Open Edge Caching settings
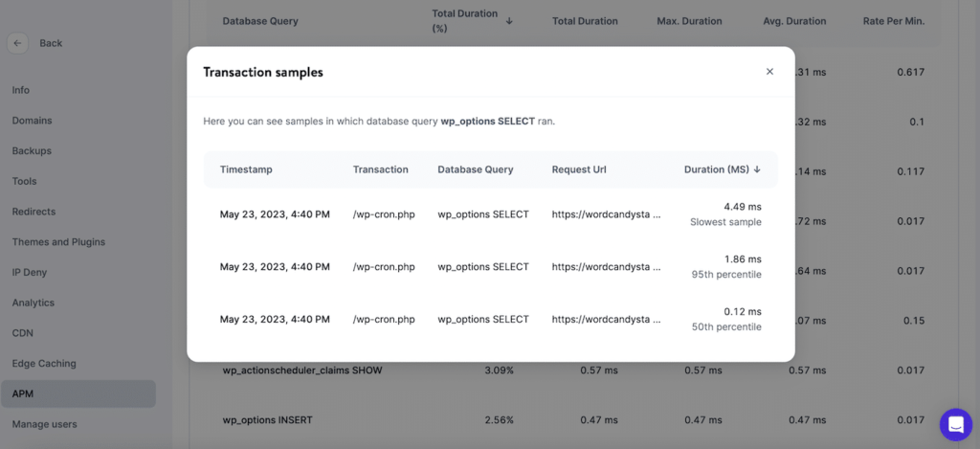980x449 pixels. [x=44, y=364]
